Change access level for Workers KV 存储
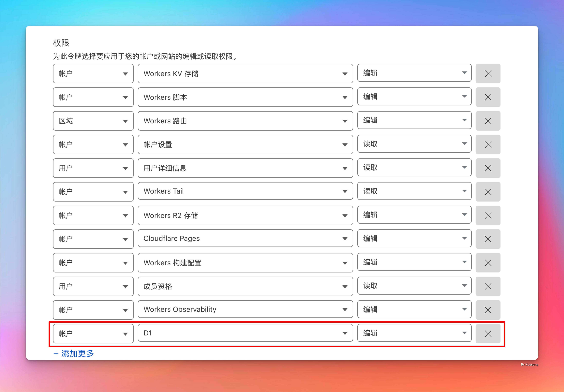 tap(414, 73)
